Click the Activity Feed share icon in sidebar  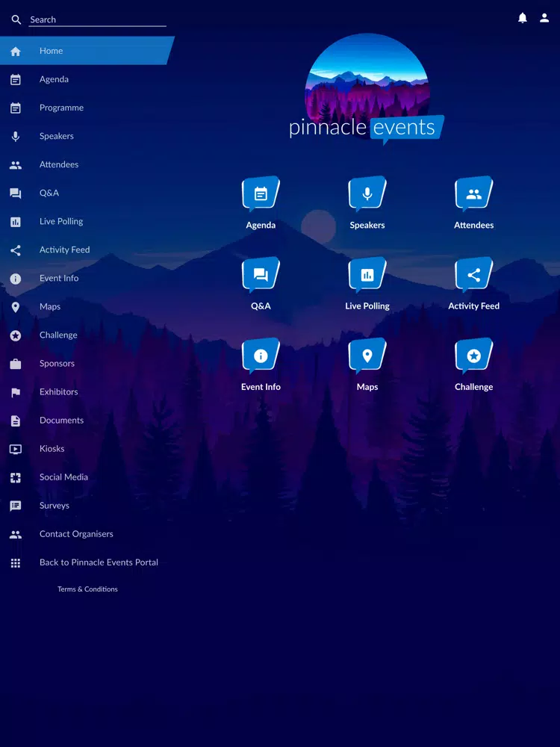15,250
